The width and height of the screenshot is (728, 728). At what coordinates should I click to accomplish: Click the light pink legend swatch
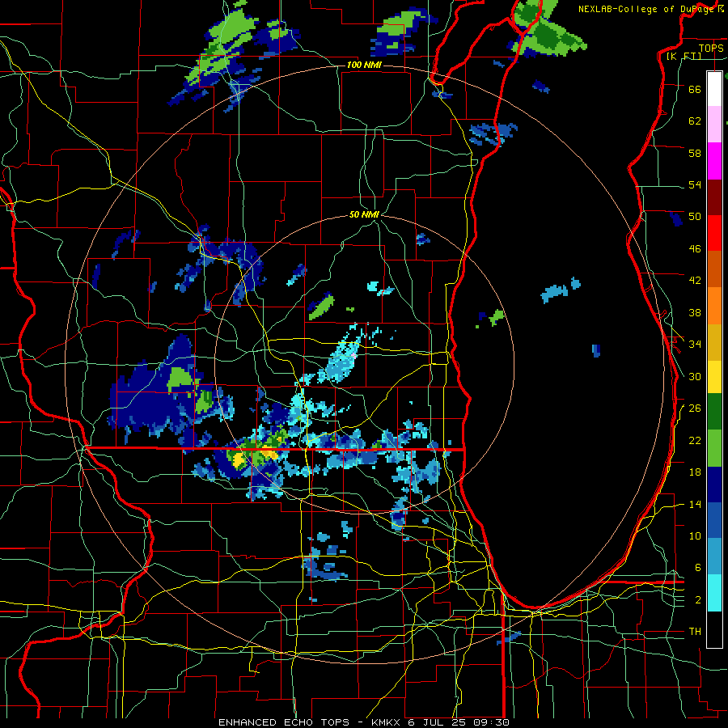[714, 124]
